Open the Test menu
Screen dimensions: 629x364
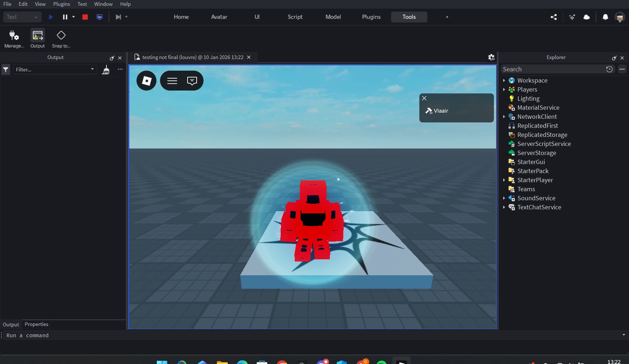coord(82,4)
